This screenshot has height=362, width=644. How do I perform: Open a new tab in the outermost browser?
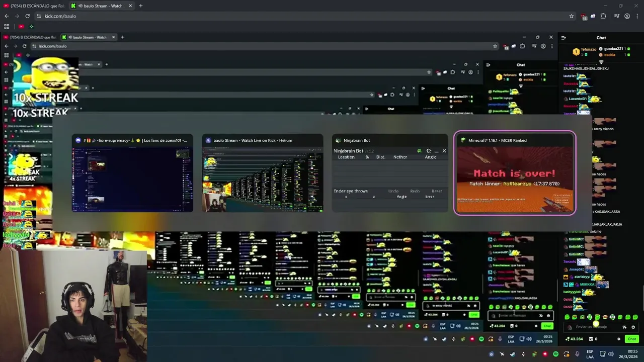tap(140, 6)
